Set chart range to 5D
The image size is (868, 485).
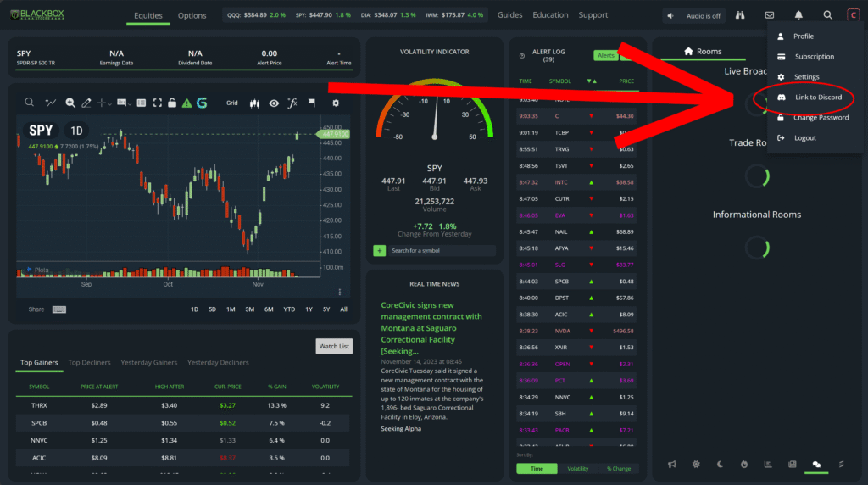pyautogui.click(x=212, y=309)
